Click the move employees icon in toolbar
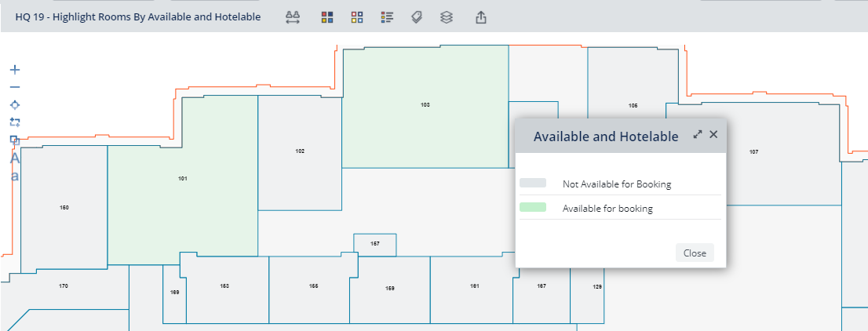The height and width of the screenshot is (331, 868). pos(293,17)
